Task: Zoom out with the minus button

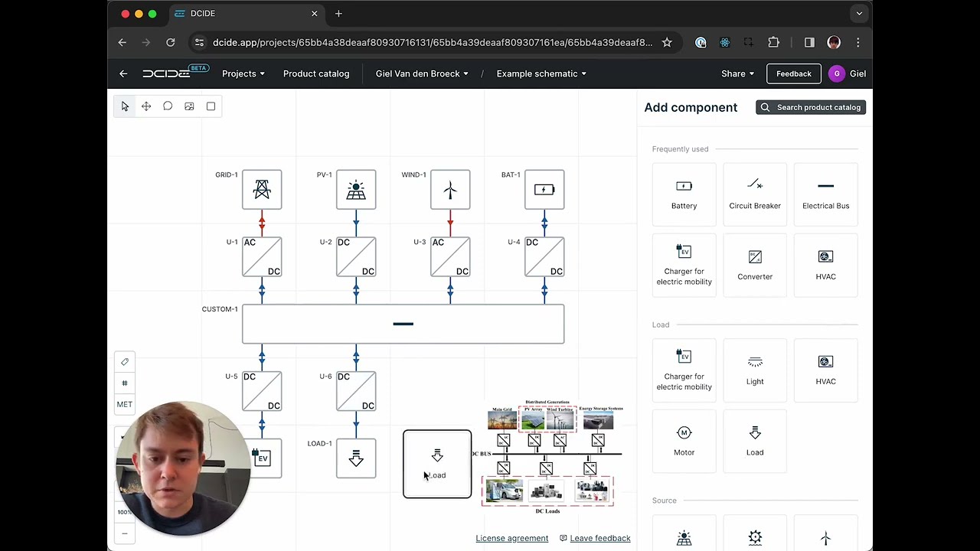Action: [x=124, y=533]
